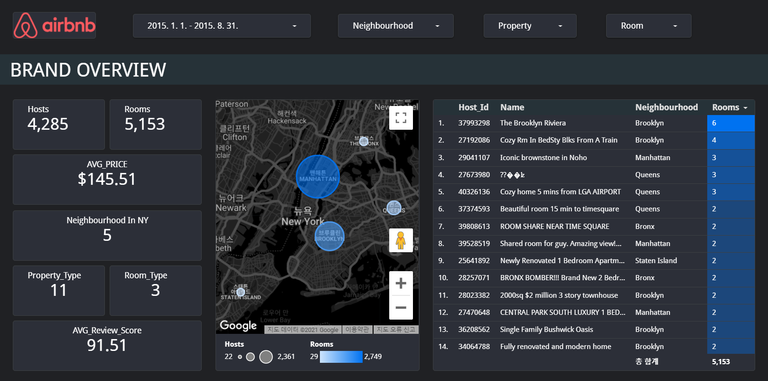Select CENTRAL PARK SOUTH LUXURY listing

tap(562, 312)
